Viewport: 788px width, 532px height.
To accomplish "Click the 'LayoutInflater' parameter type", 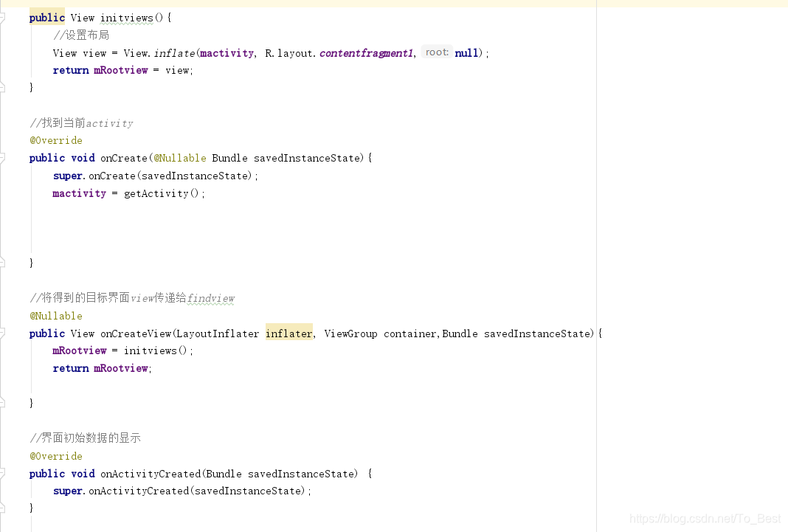I will pos(218,334).
